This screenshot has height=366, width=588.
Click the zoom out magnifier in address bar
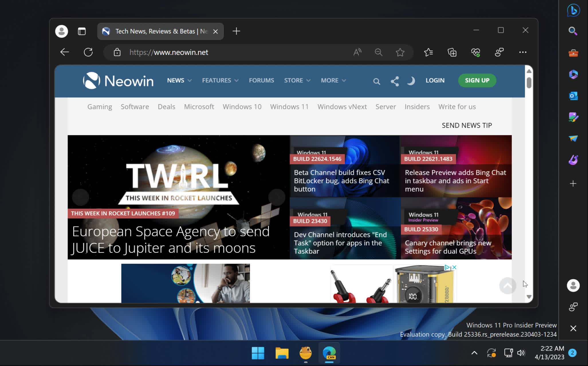tap(378, 52)
